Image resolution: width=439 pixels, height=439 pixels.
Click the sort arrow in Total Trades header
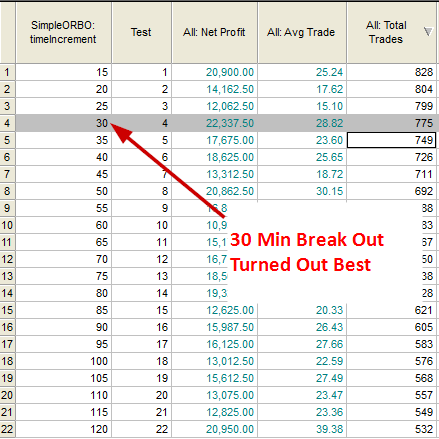click(x=428, y=32)
